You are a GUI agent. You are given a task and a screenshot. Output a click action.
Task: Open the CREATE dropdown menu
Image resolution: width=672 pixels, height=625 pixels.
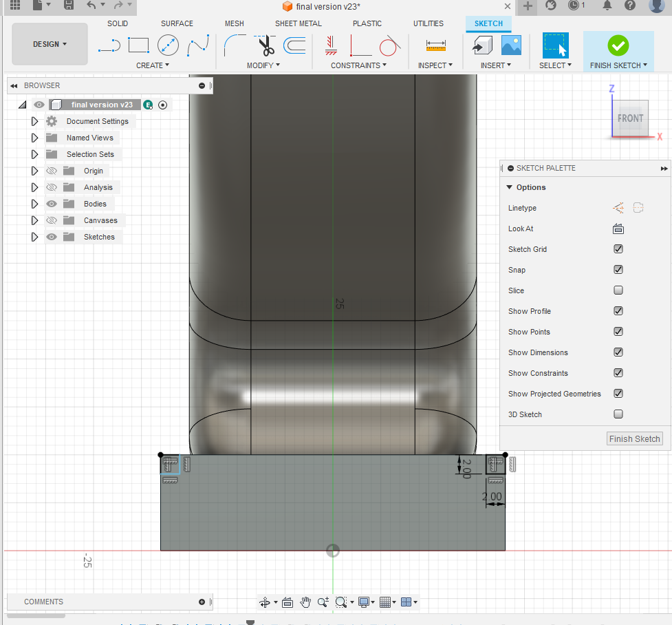pyautogui.click(x=153, y=65)
